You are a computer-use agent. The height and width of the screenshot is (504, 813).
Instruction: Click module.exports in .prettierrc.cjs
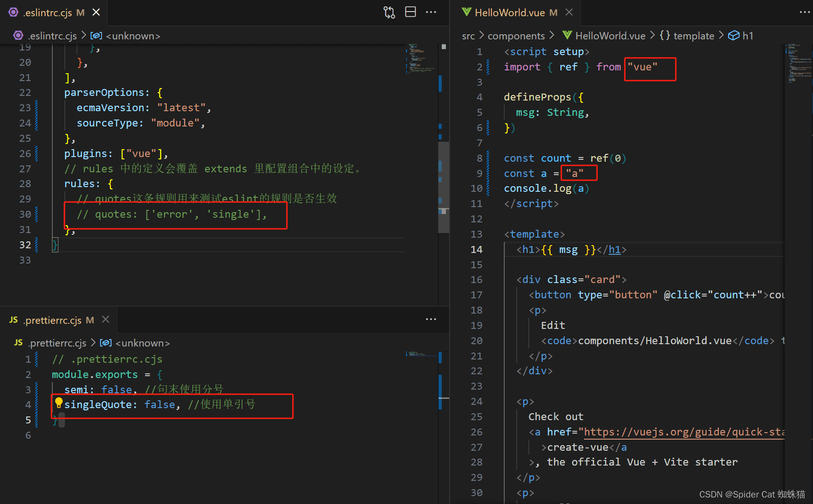95,374
